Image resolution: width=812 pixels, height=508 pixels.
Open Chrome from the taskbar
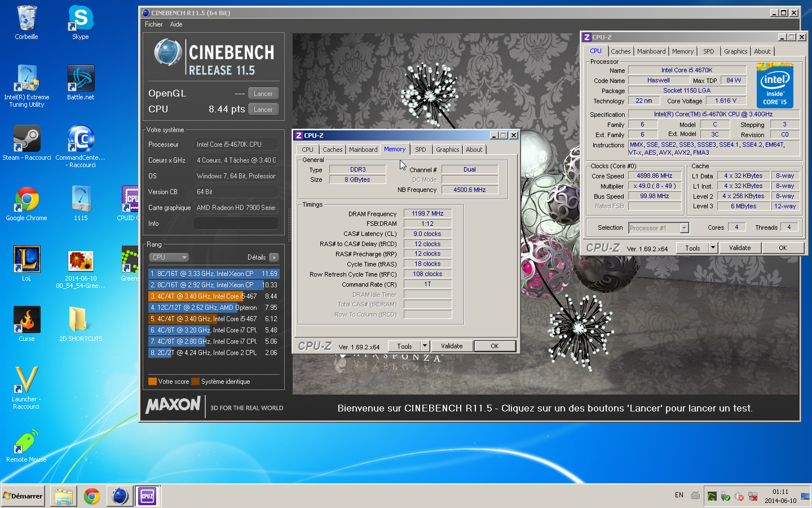pos(92,496)
